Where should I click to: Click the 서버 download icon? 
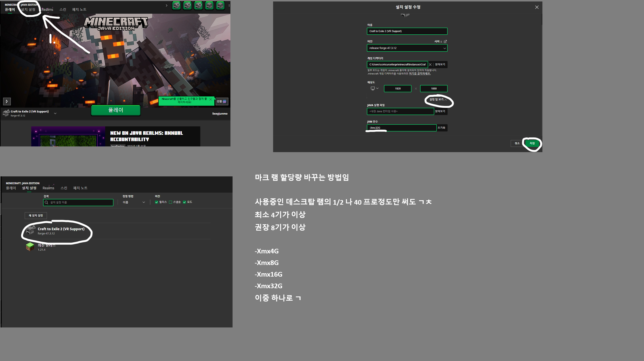pos(441,41)
